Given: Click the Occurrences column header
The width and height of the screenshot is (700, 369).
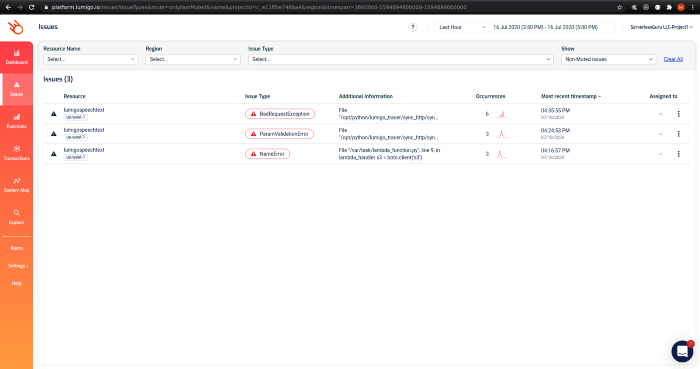Looking at the screenshot, I should [x=490, y=96].
